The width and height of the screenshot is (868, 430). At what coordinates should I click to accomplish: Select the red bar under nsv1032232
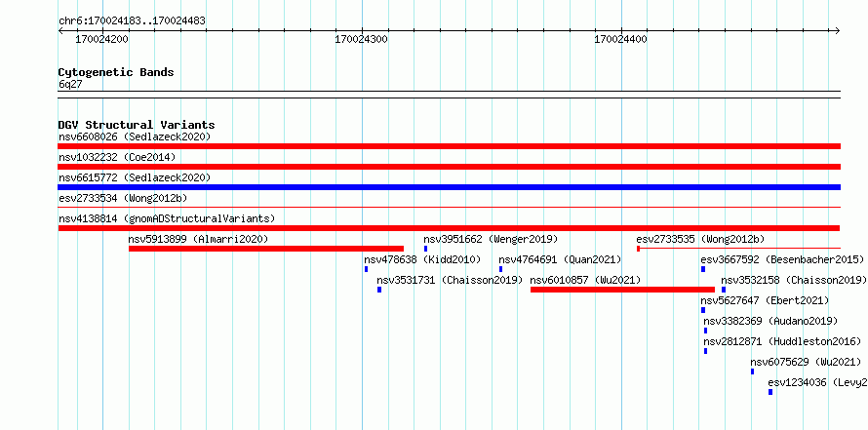(449, 167)
